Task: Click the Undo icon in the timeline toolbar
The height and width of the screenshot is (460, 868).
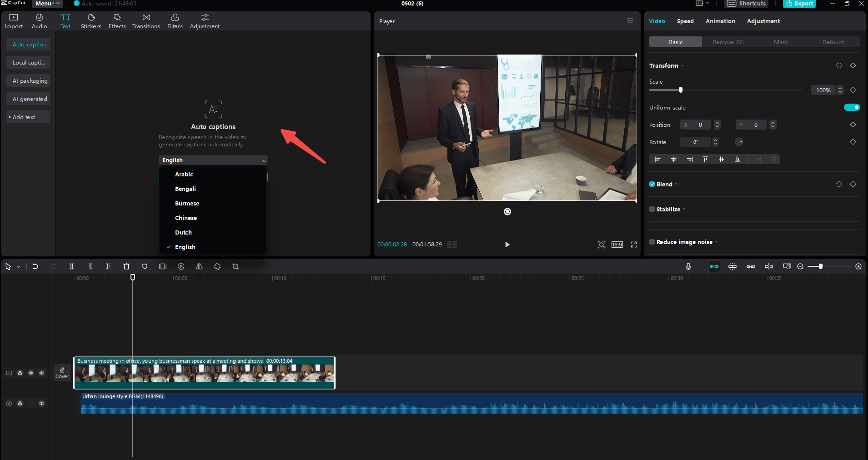Action: (x=35, y=266)
